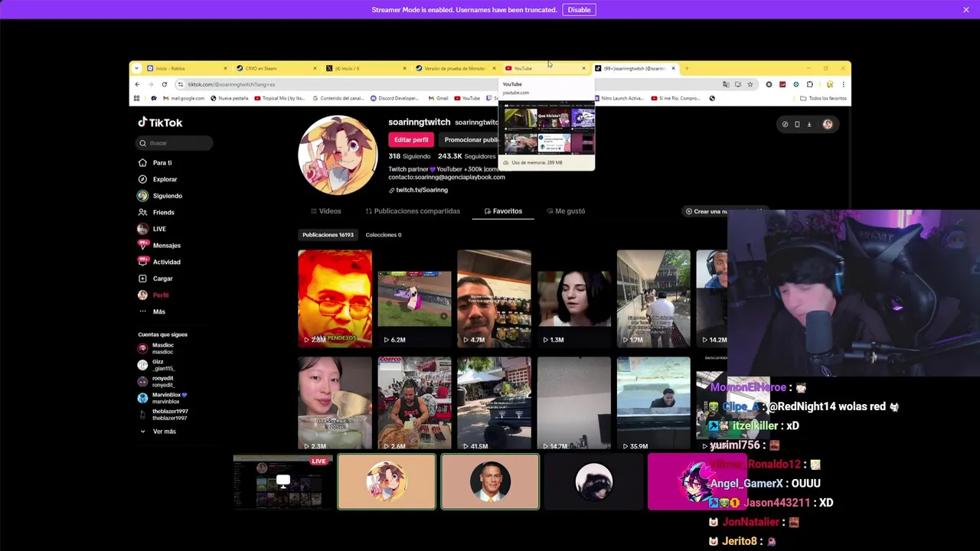Open the translate page icon in address bar
The height and width of the screenshot is (551, 980).
point(726,84)
